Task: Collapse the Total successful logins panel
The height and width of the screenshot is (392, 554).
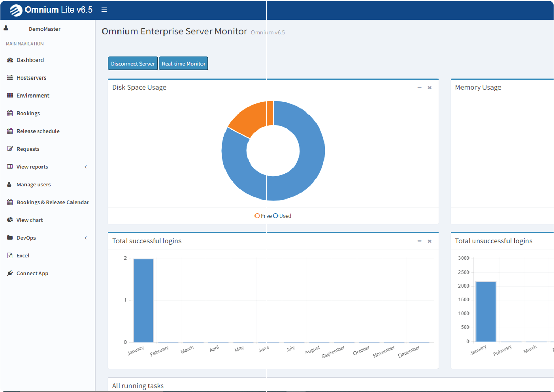Action: [420, 241]
